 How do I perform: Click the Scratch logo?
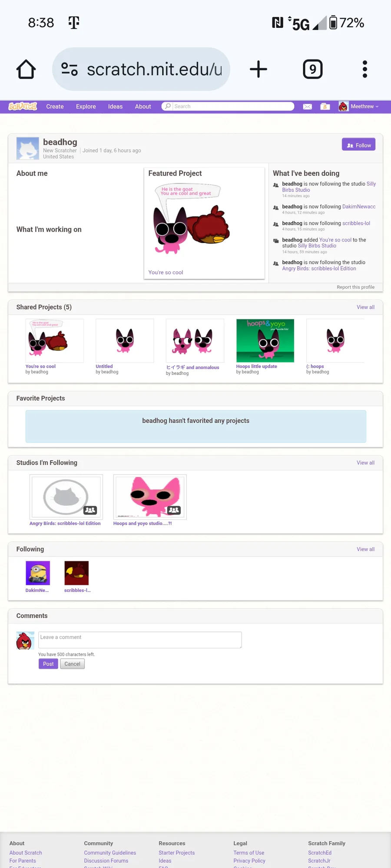pos(23,106)
